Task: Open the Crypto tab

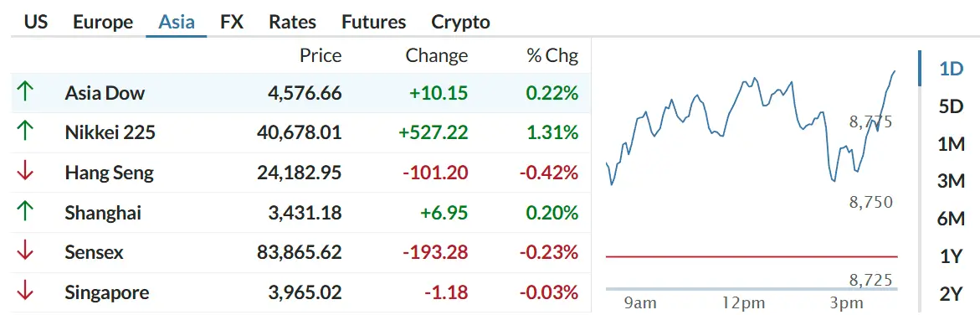Action: 460,23
